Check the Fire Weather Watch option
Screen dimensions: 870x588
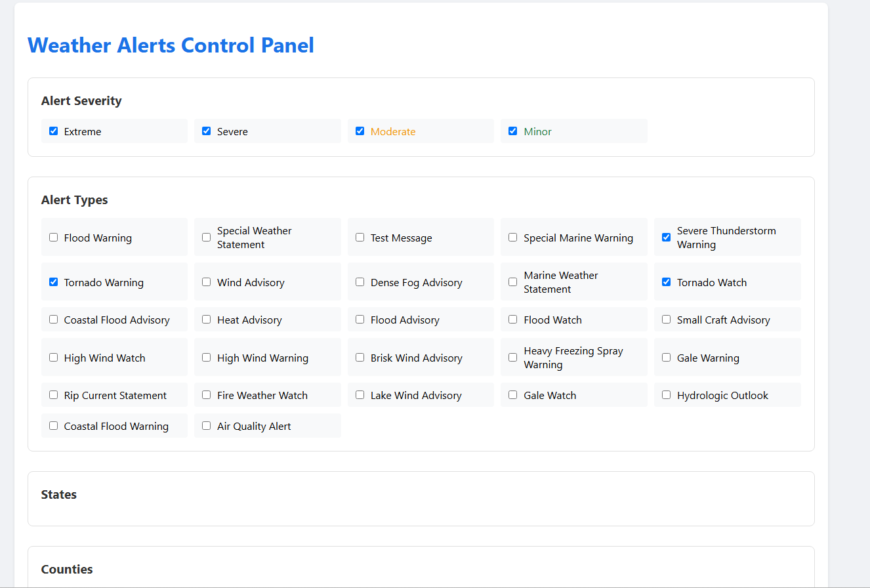(x=207, y=395)
